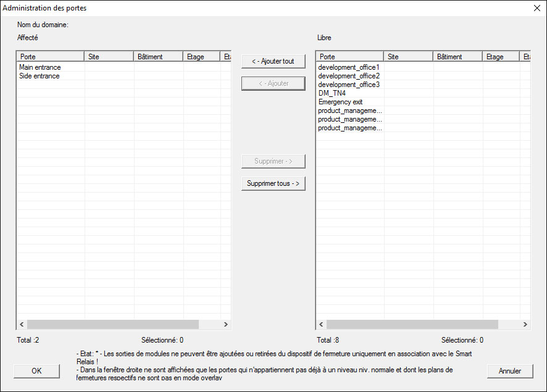Close the Administration des portes dialog
547x392 pixels.
[x=536, y=9]
